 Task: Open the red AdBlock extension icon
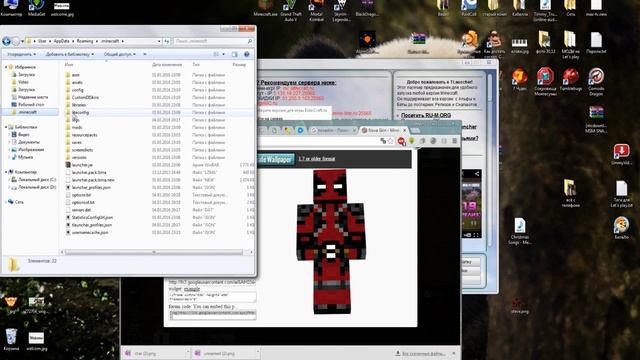click(401, 141)
